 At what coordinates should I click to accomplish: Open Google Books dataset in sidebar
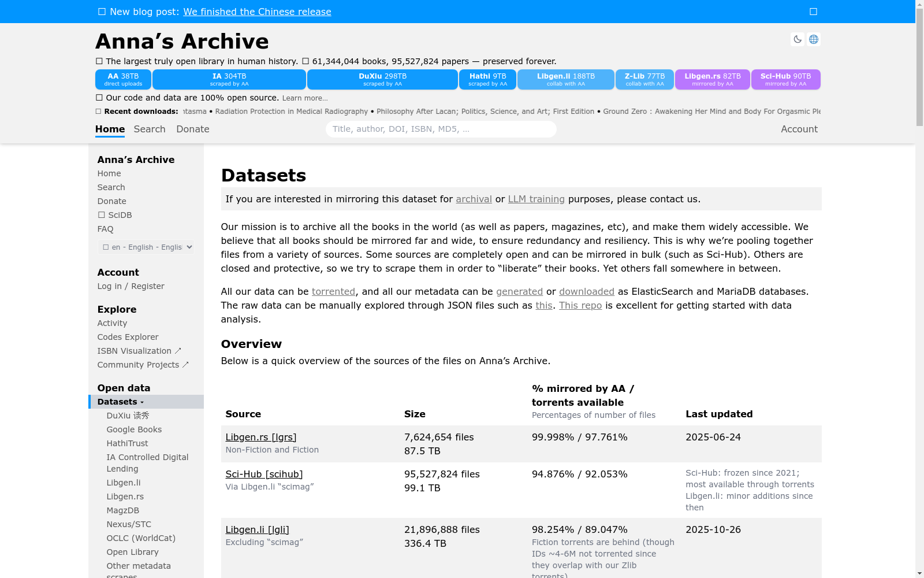click(x=134, y=429)
